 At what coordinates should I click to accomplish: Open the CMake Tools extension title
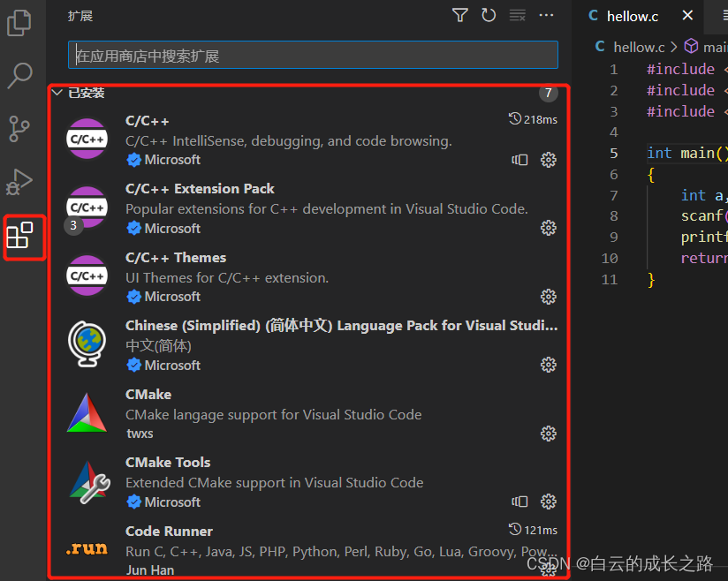pos(168,463)
